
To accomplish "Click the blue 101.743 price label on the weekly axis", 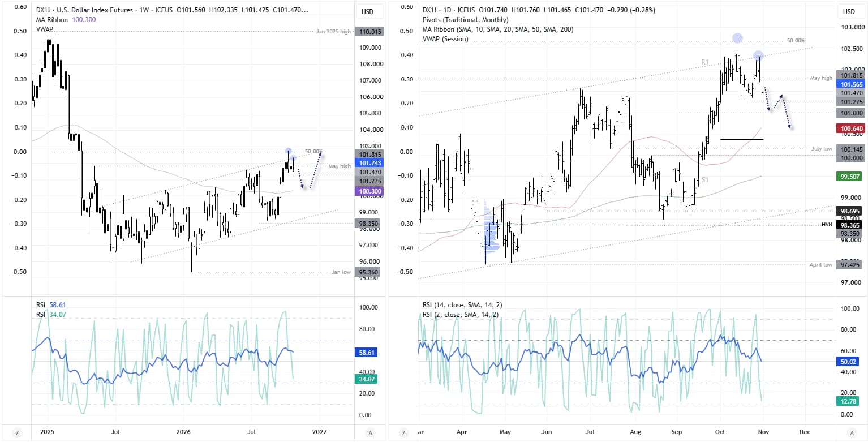I will [x=369, y=163].
